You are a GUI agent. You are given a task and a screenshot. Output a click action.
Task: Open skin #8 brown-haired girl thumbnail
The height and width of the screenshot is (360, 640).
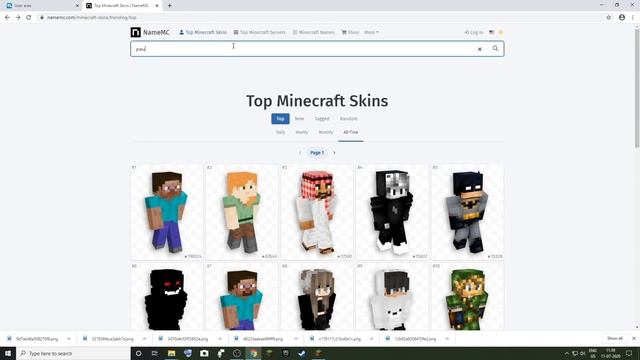317,297
